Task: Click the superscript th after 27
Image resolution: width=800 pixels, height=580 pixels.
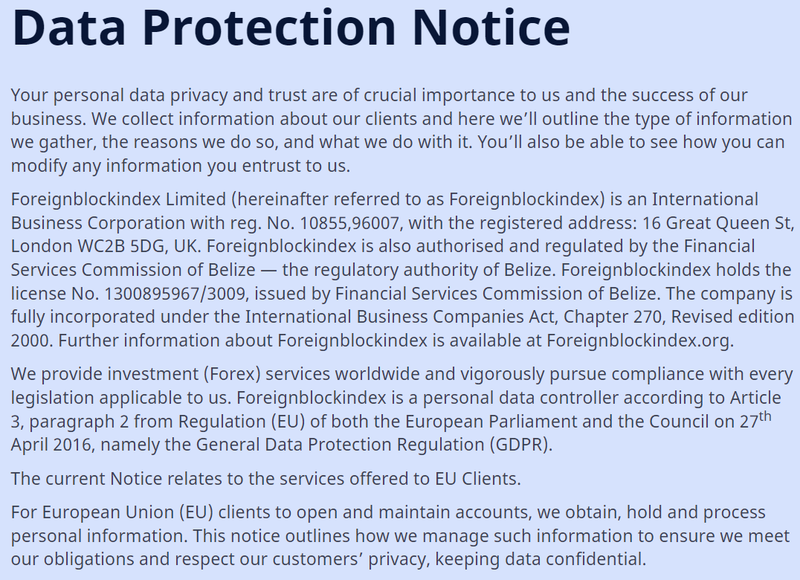Action: point(765,416)
